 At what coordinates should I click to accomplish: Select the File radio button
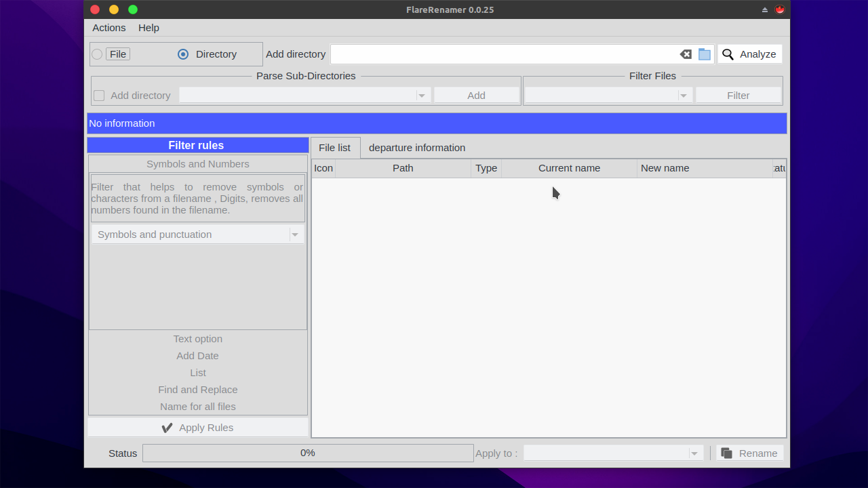click(97, 54)
